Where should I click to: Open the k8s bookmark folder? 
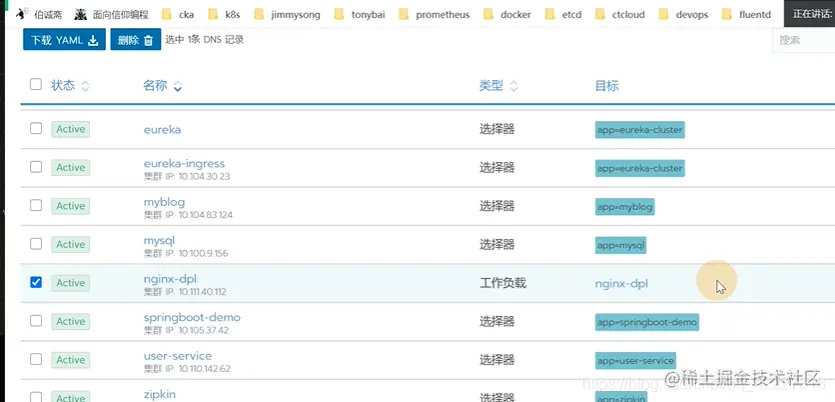point(224,14)
